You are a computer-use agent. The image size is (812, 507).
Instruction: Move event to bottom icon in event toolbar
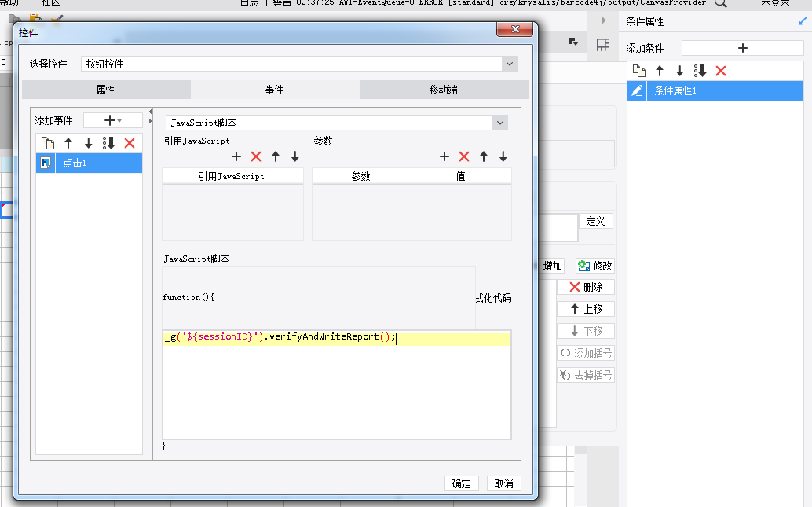[108, 143]
